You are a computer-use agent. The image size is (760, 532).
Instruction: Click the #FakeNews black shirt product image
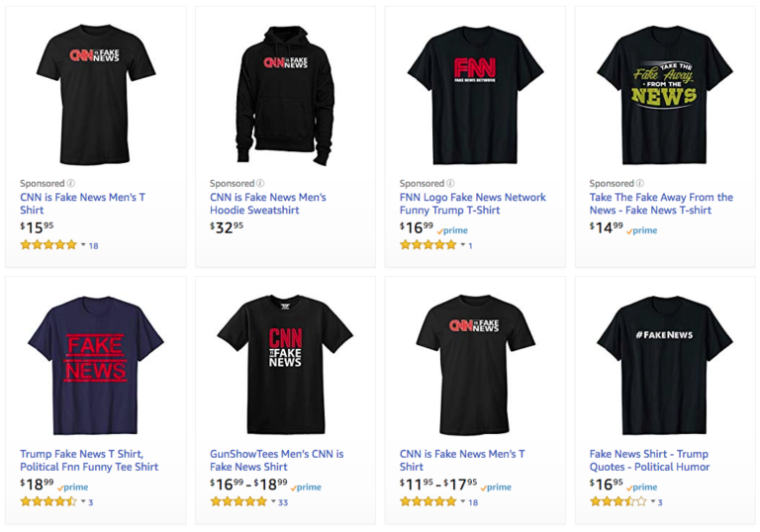(x=665, y=363)
